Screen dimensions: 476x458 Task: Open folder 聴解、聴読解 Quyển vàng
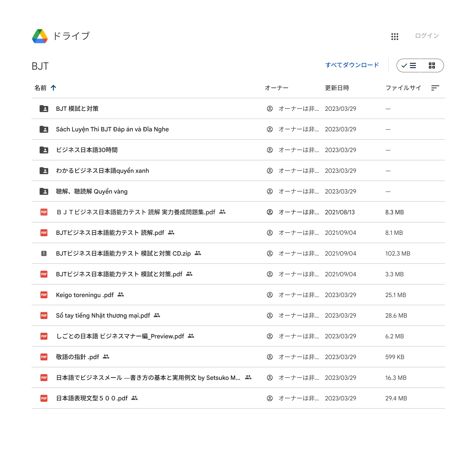(x=92, y=191)
